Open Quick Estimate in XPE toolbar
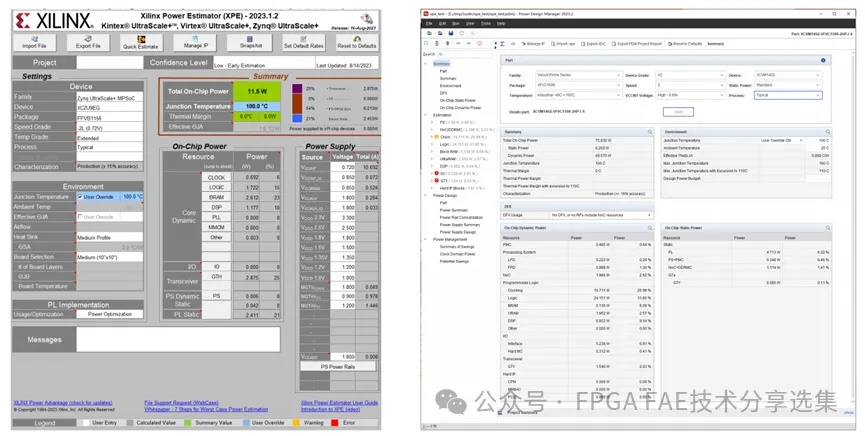Viewport: 865px width, 436px height. coord(141,42)
